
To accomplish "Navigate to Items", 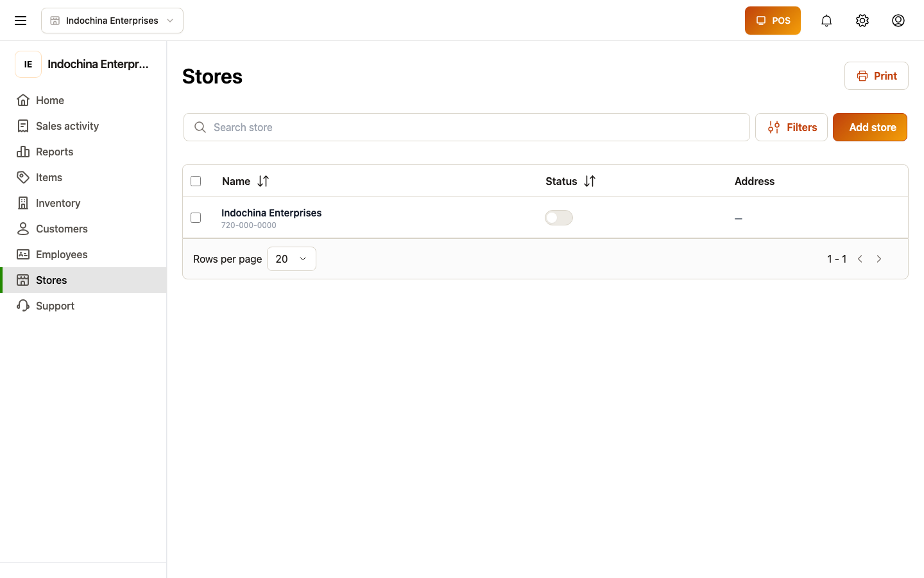I will click(83, 177).
